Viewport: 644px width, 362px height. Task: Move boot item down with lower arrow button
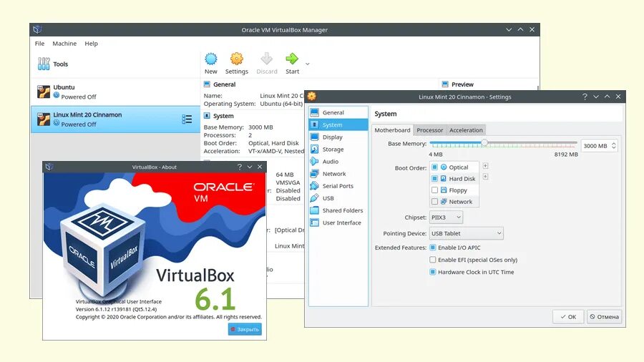485,177
